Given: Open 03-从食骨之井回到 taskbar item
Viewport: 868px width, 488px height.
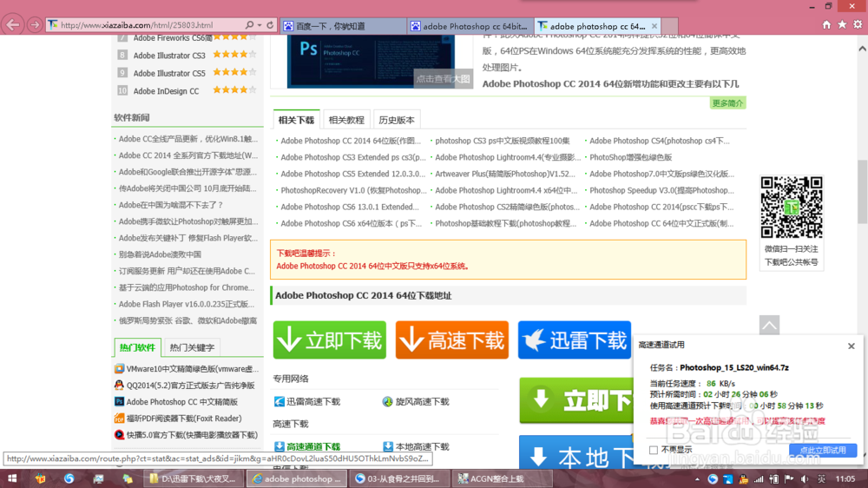Looking at the screenshot, I should [x=398, y=478].
